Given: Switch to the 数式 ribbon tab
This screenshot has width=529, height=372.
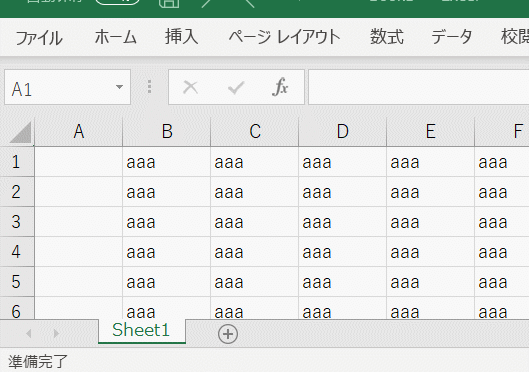Looking at the screenshot, I should point(387,37).
